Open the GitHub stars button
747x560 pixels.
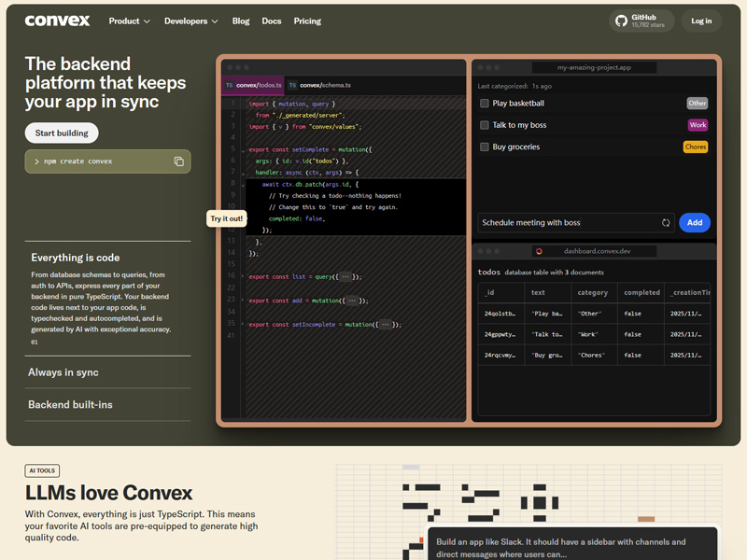[x=643, y=21]
